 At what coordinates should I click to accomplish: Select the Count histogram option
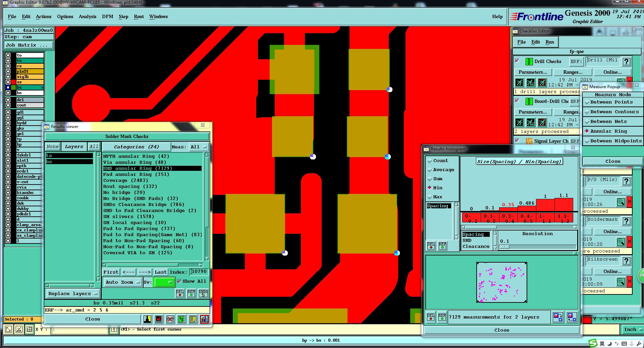(438, 161)
